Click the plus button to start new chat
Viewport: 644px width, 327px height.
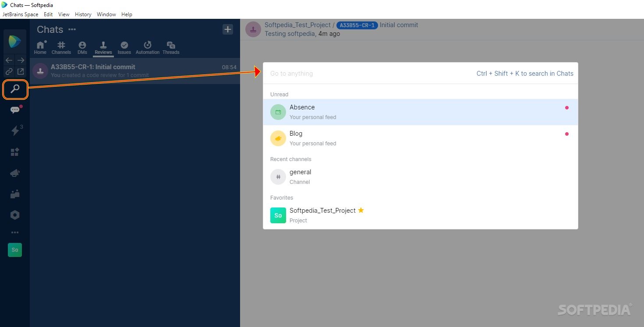[x=228, y=29]
